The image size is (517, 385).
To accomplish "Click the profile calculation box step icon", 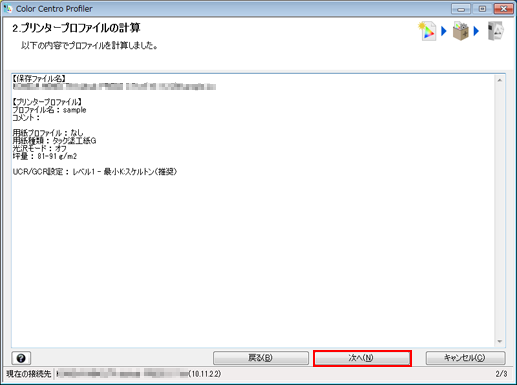I will [461, 31].
